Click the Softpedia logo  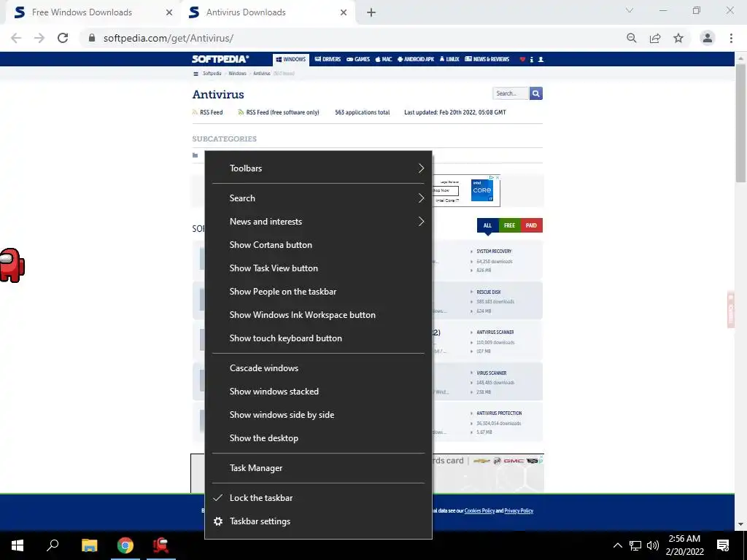click(x=220, y=59)
